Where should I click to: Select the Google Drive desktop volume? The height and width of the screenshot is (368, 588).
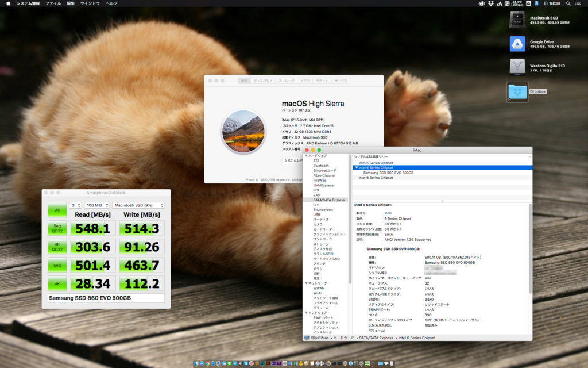click(x=517, y=44)
